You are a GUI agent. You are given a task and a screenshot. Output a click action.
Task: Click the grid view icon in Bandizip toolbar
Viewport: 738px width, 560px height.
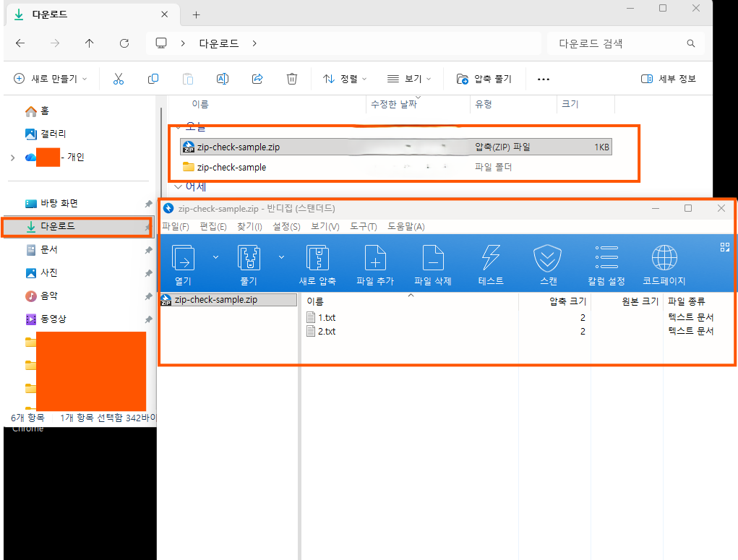tap(725, 247)
